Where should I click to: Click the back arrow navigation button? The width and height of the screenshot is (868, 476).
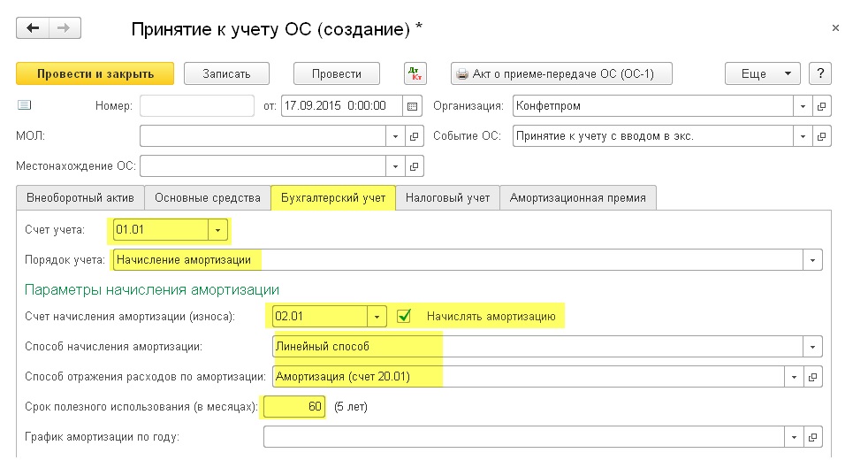click(33, 27)
